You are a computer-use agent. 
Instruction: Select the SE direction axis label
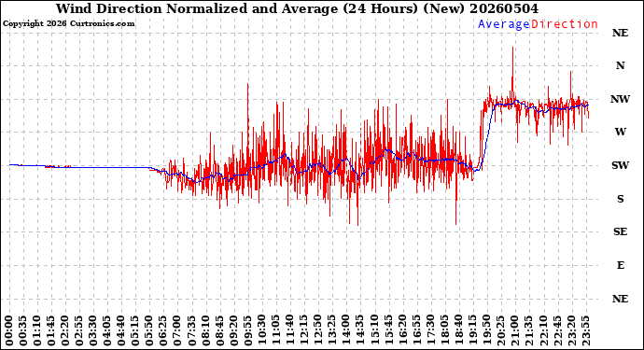620,232
